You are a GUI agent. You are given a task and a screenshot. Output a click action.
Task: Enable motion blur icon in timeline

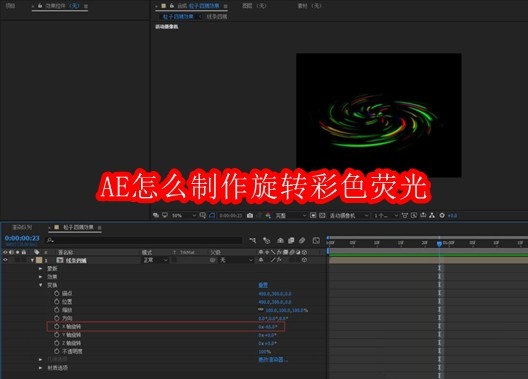(302, 240)
